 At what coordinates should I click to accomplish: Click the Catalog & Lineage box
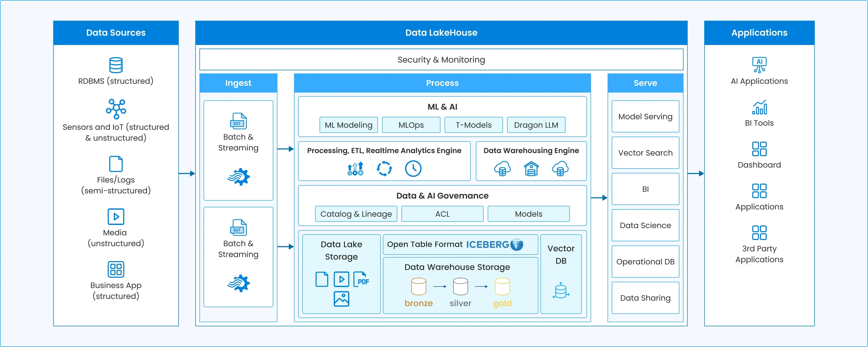[x=356, y=214]
